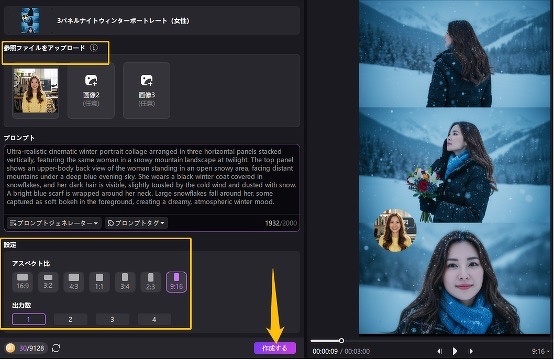Set output count to 2

tap(70, 319)
